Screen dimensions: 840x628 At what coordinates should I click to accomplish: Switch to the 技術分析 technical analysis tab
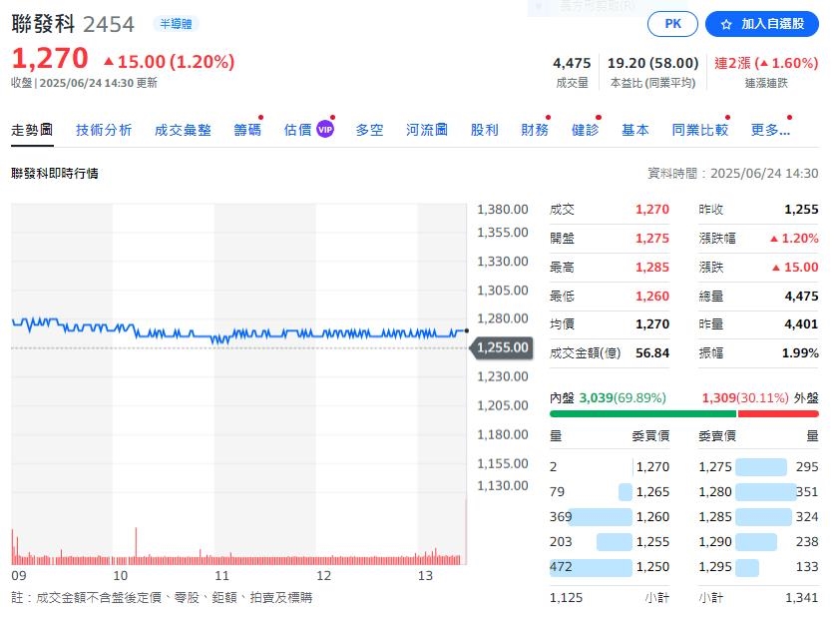pos(104,129)
